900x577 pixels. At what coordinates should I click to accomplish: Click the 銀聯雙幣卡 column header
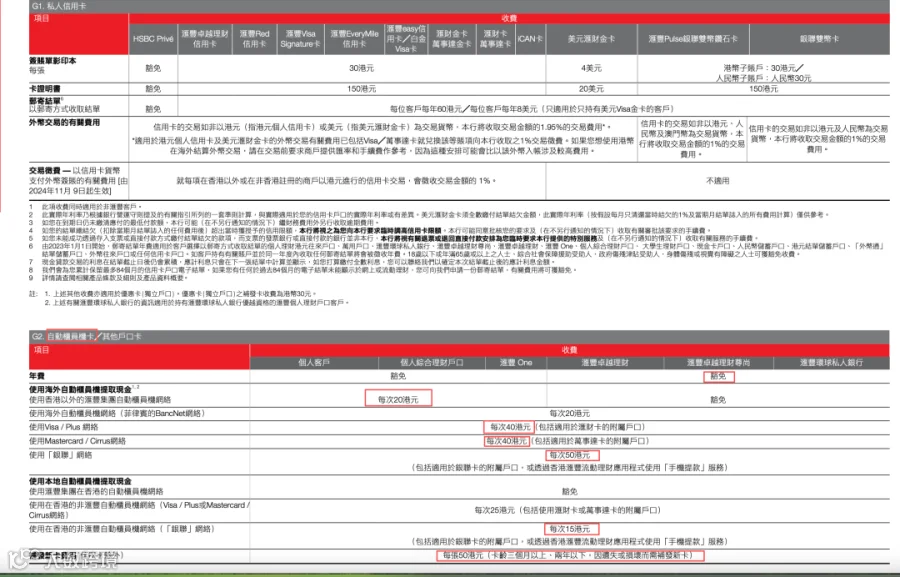coord(819,39)
